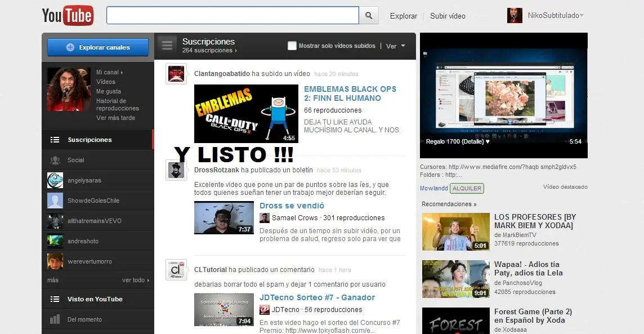Image resolution: width=644 pixels, height=334 pixels.
Task: Click the magnifier search button
Action: (x=369, y=16)
